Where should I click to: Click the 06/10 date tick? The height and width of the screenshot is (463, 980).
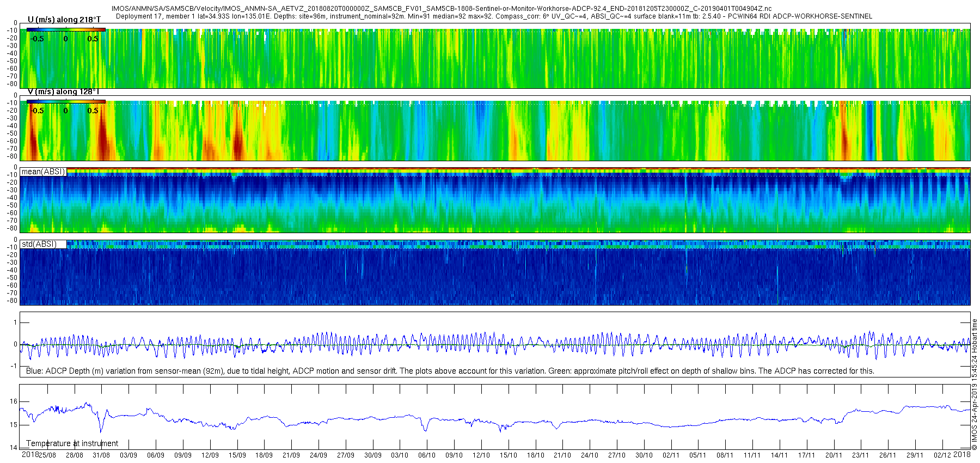427,455
